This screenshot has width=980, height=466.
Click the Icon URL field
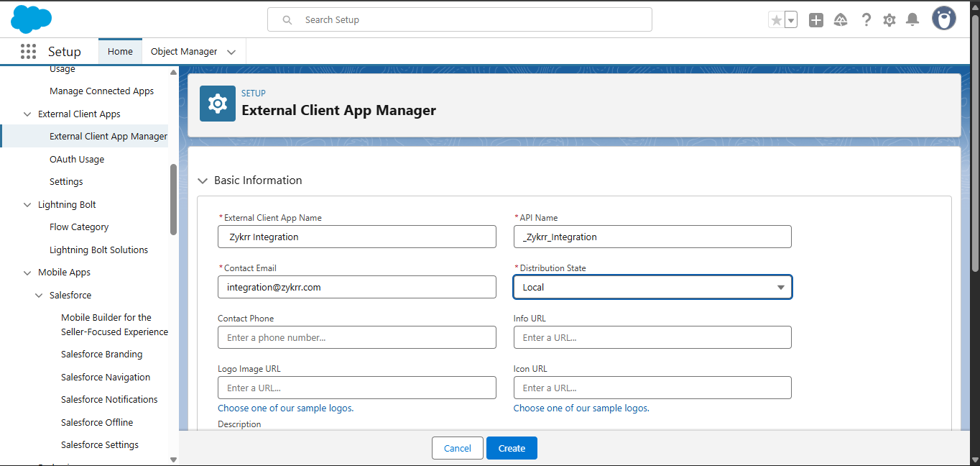click(x=652, y=388)
